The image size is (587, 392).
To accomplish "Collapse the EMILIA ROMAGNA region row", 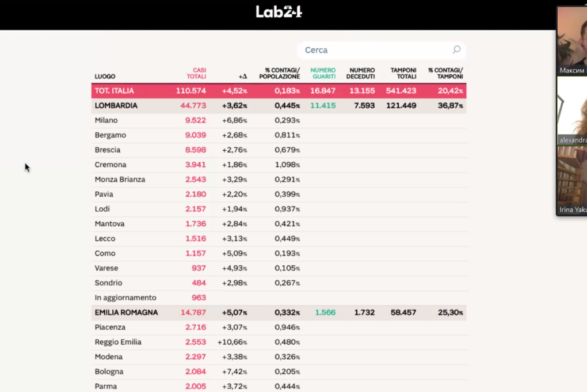I will pyautogui.click(x=279, y=313).
